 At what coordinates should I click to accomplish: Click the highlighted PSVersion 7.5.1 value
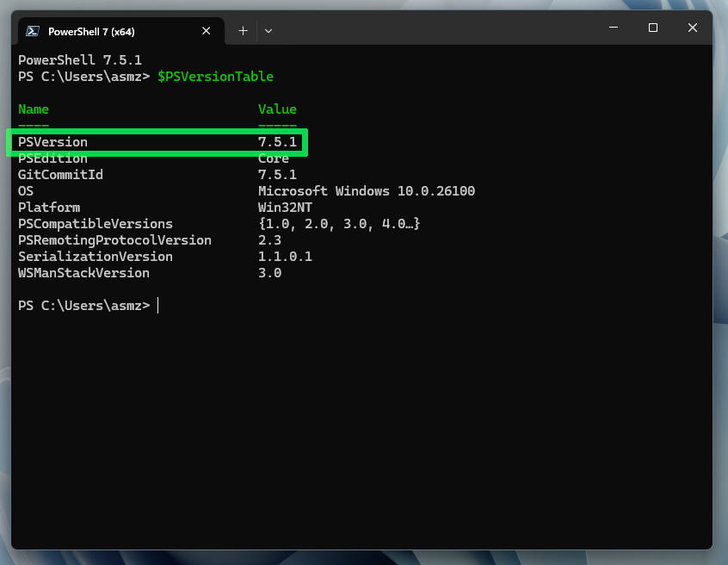(x=277, y=142)
